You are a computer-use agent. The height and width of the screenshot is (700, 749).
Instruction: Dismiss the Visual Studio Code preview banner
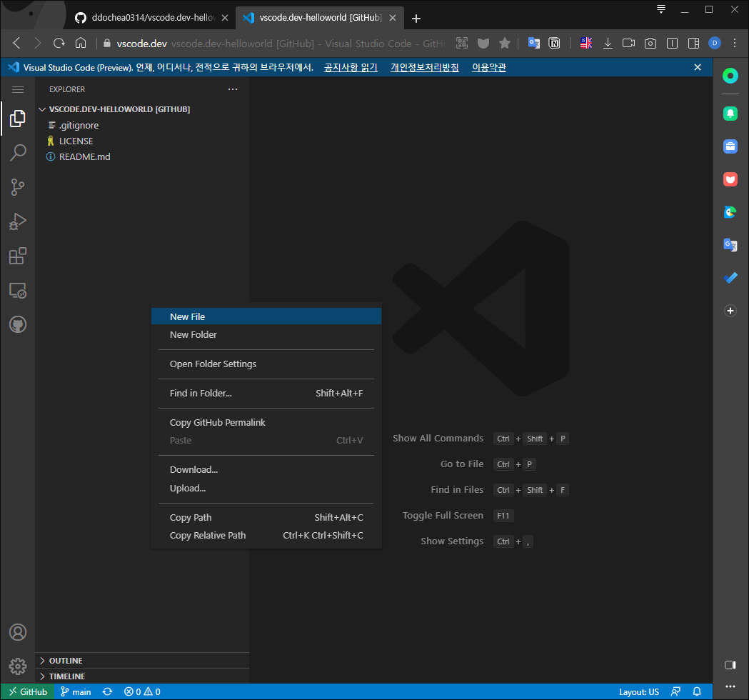tap(698, 67)
